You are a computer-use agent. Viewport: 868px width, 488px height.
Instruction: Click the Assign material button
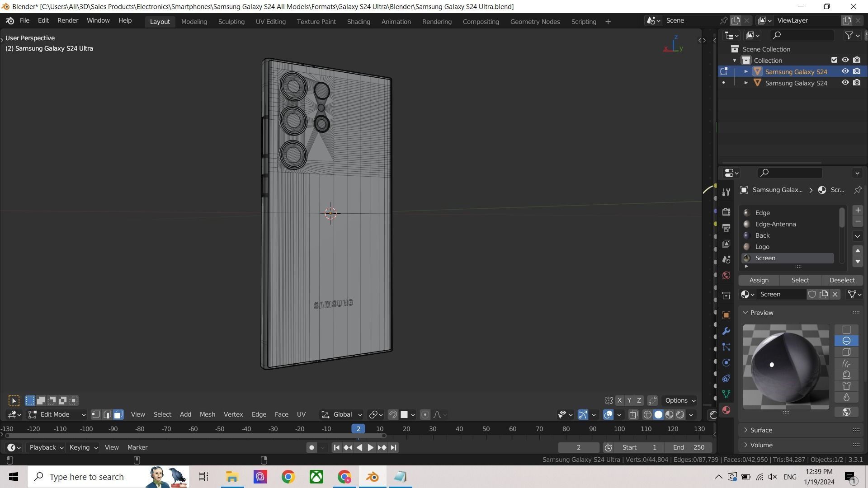(759, 280)
